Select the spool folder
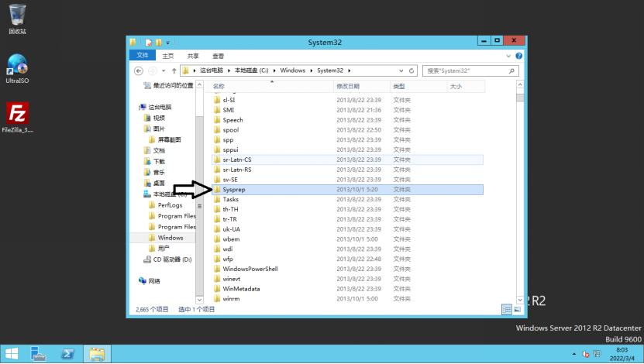Viewport: 644px width, 364px height. (347, 129)
